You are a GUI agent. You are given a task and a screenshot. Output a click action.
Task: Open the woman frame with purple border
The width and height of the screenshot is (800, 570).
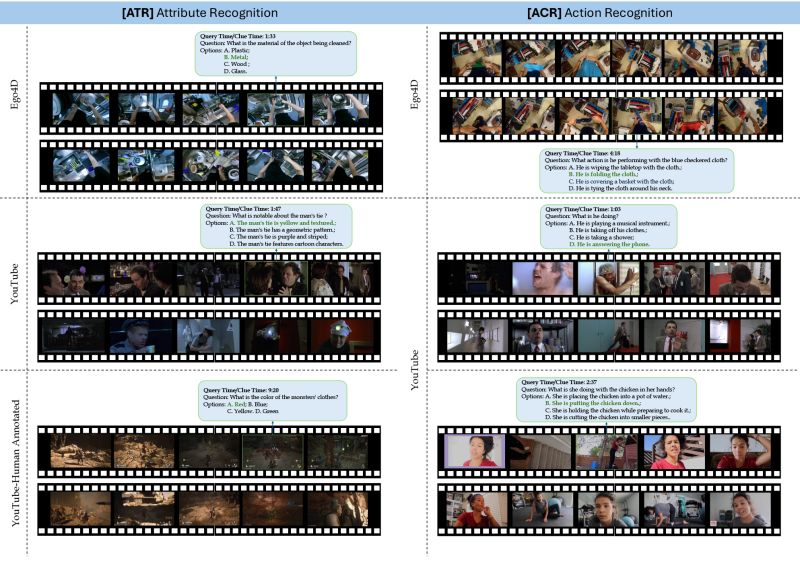point(474,451)
